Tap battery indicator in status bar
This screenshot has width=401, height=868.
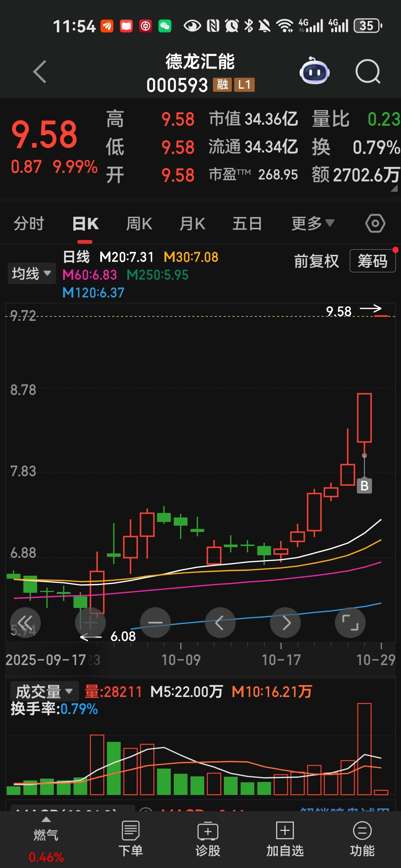point(368,26)
